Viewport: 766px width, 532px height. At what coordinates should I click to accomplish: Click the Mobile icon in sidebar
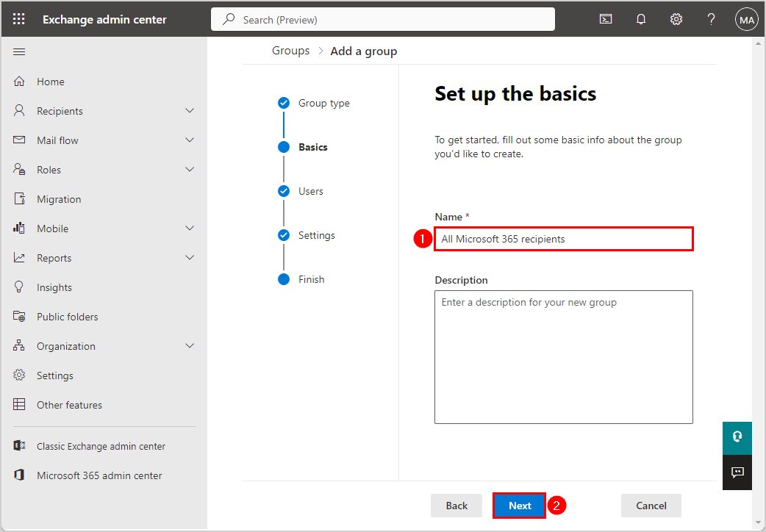coord(19,228)
